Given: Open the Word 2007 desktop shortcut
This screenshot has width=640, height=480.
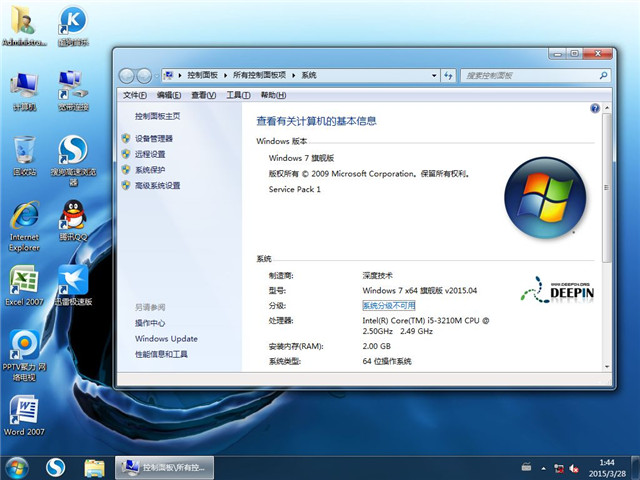Looking at the screenshot, I should pos(24,416).
